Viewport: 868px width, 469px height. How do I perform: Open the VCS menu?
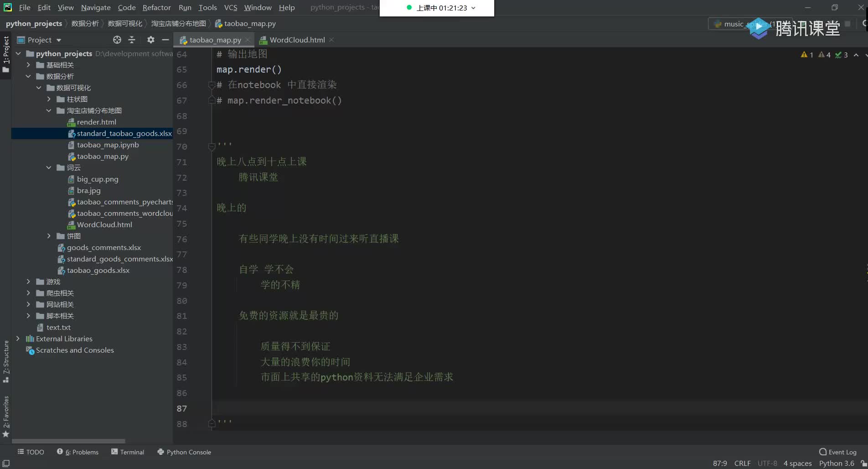point(231,7)
